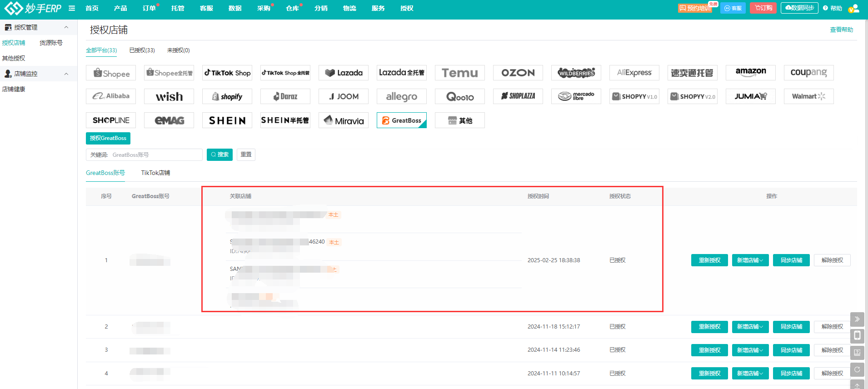Click 同步店铺 in row 2
The image size is (868, 389).
click(x=791, y=327)
